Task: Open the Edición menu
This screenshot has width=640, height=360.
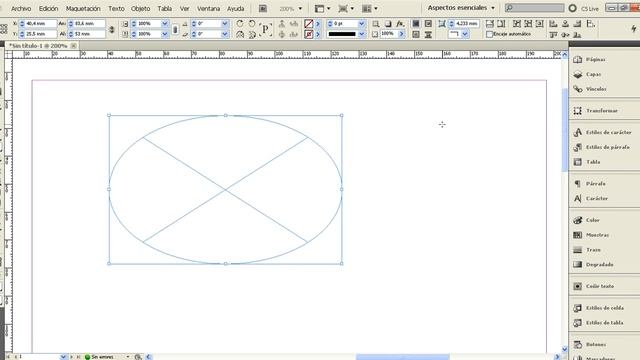Action: point(49,8)
